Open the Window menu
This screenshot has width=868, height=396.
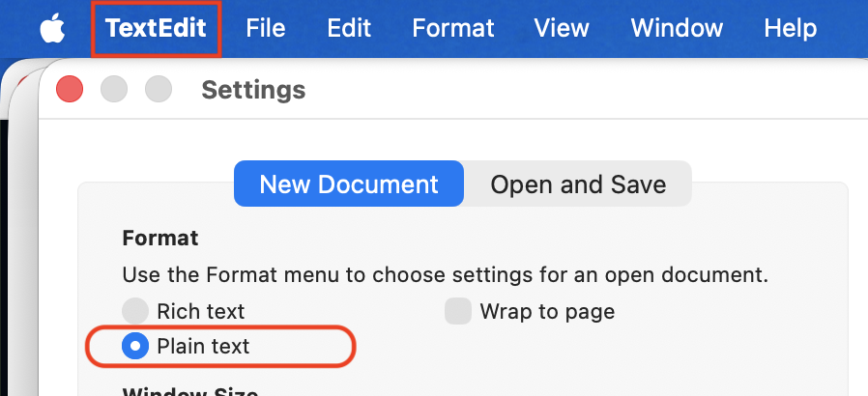click(x=677, y=28)
